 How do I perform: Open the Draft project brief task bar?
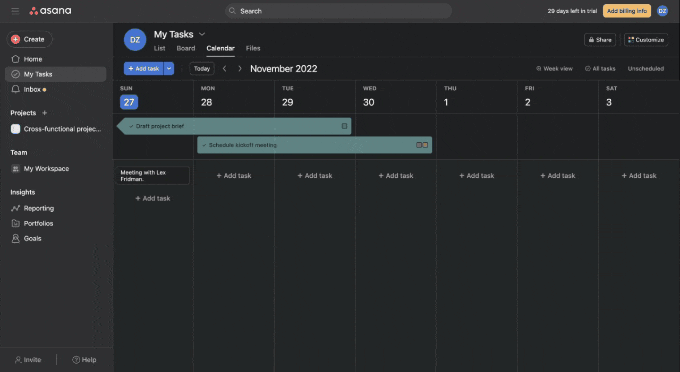pos(234,126)
